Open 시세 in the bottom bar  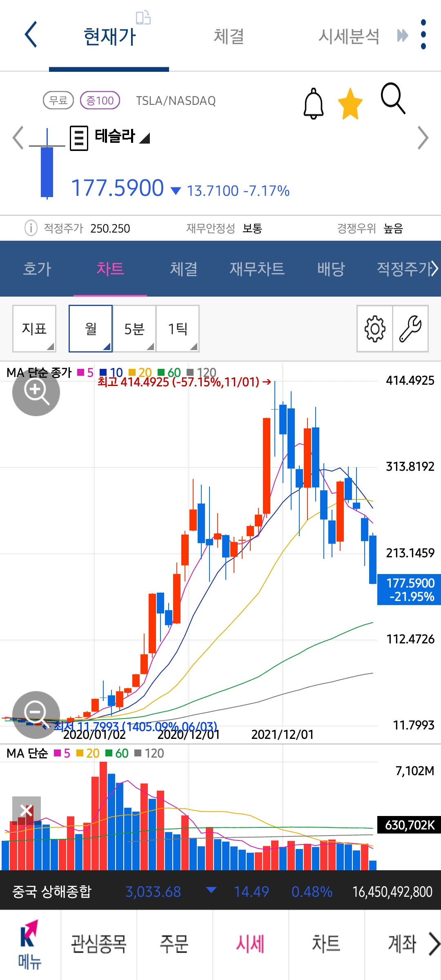250,944
